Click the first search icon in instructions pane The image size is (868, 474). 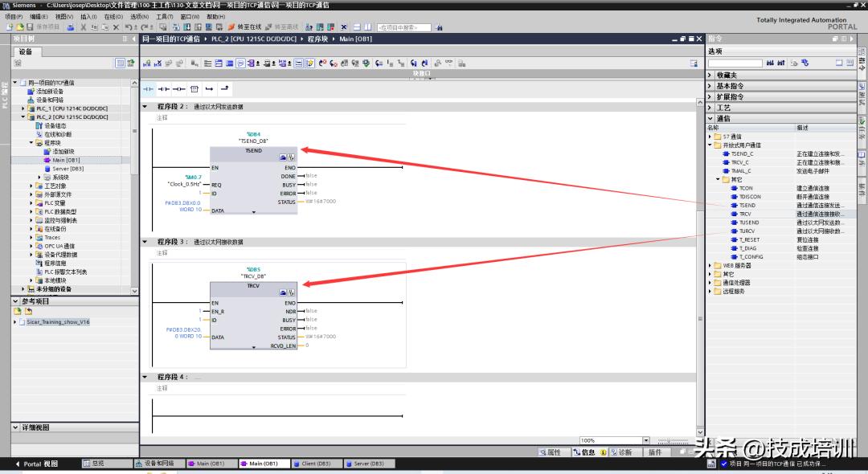coord(770,63)
